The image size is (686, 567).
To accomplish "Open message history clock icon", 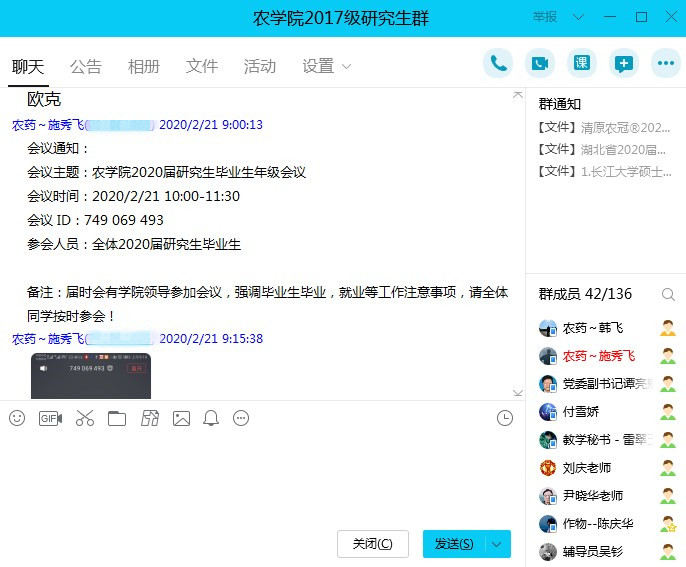I will point(505,418).
